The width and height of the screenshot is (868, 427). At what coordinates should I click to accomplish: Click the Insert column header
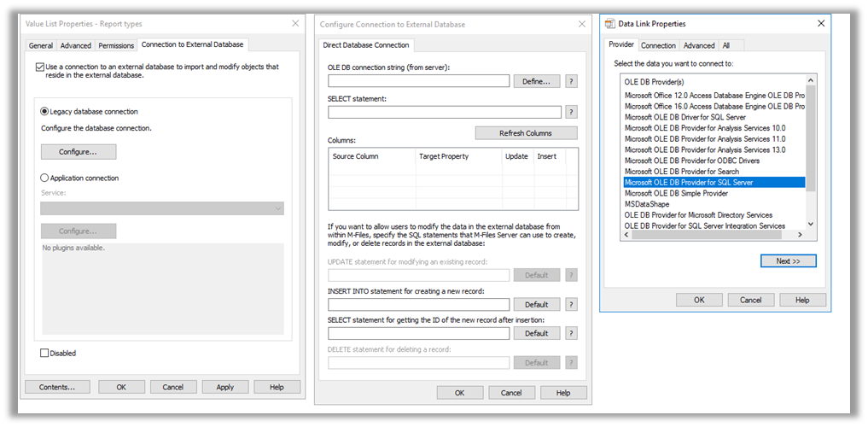[549, 156]
